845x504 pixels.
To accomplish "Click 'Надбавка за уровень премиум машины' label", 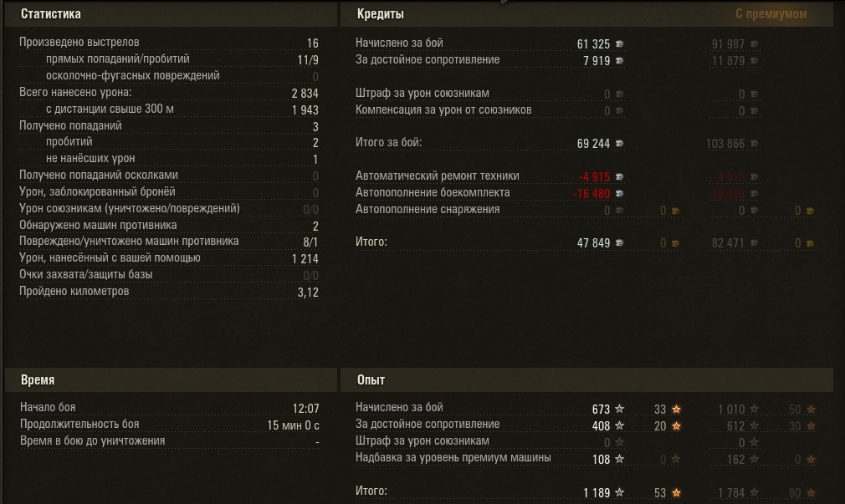I will coord(453,458).
